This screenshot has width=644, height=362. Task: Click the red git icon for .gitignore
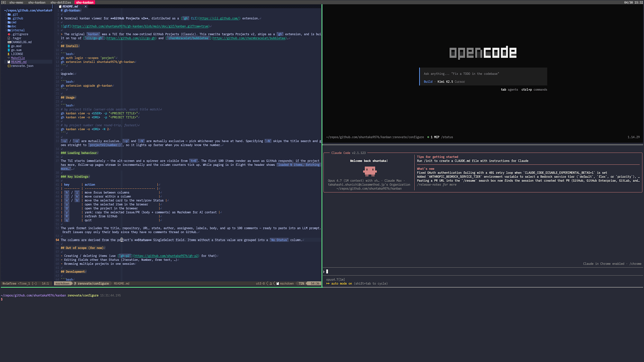coord(9,34)
